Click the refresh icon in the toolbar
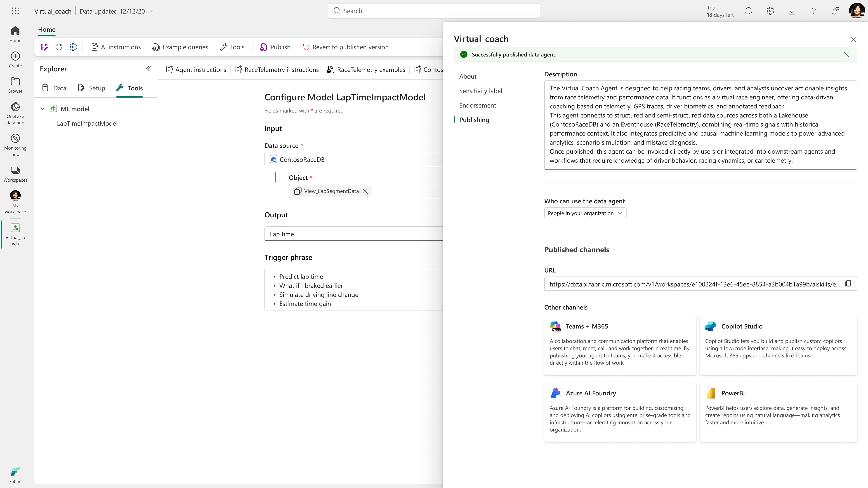The image size is (868, 488). [59, 47]
